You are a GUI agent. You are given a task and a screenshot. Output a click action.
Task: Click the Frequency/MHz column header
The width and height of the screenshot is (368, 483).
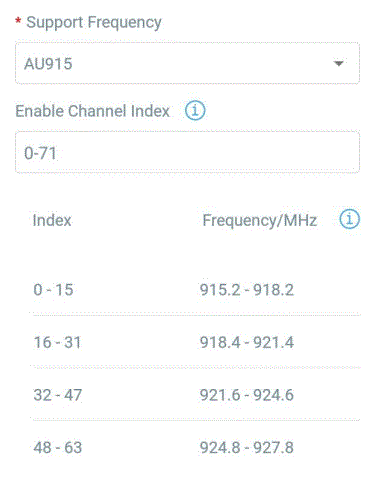point(260,220)
